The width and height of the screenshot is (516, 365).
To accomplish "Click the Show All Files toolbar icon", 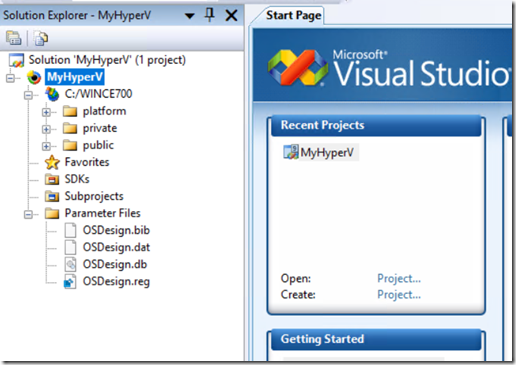I will point(41,38).
